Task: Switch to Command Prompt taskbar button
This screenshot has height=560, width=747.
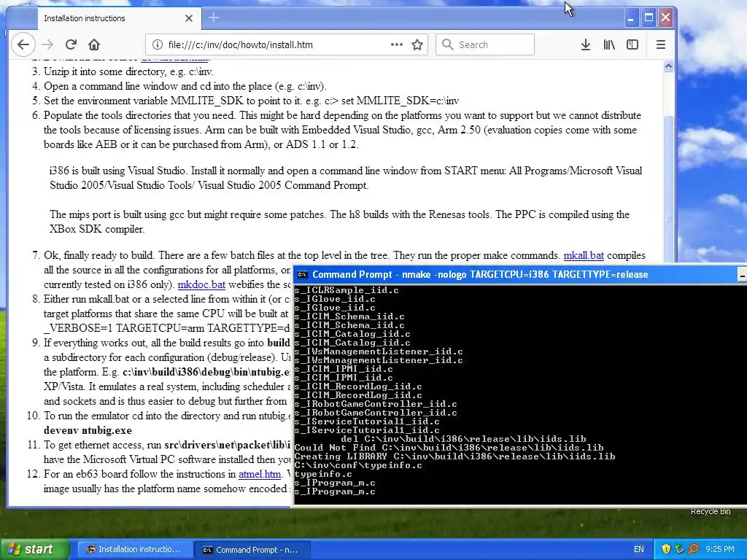Action: pyautogui.click(x=252, y=550)
